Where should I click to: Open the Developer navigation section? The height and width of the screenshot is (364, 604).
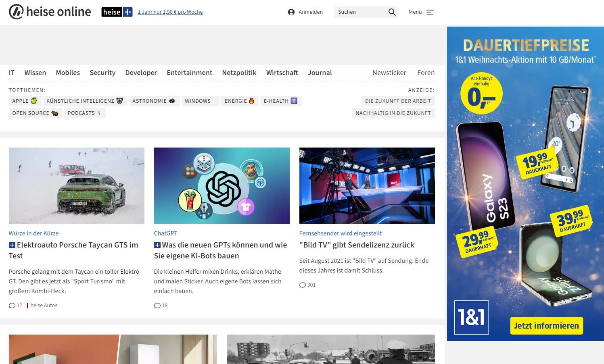[x=141, y=73]
